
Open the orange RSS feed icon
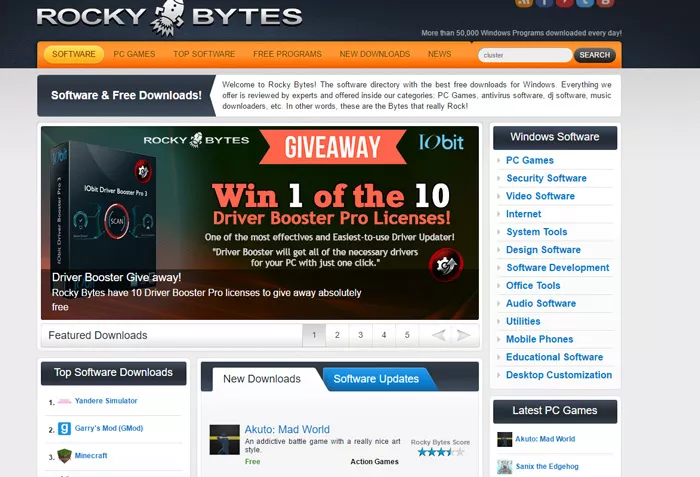pos(524,3)
